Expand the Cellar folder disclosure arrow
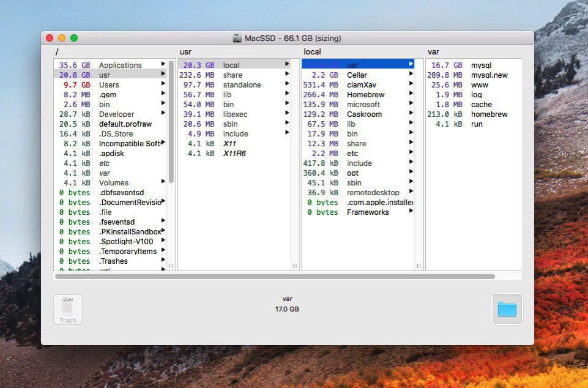This screenshot has height=388, width=588. pyautogui.click(x=411, y=74)
